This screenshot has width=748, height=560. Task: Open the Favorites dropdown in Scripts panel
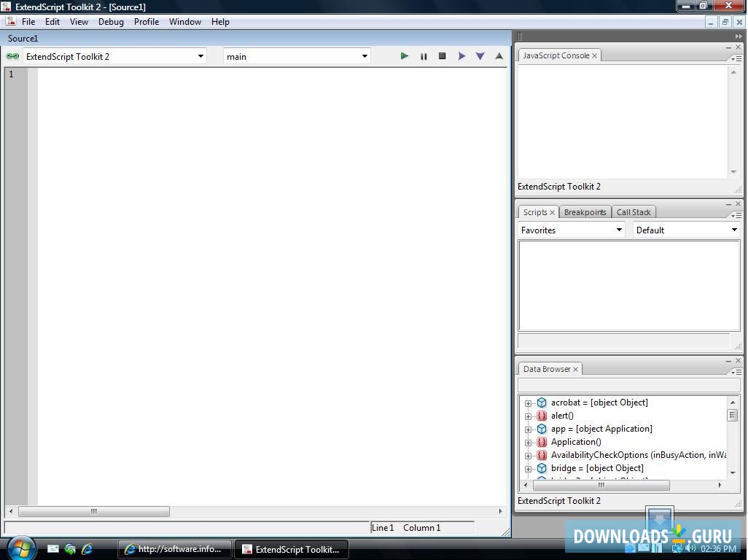pos(572,230)
